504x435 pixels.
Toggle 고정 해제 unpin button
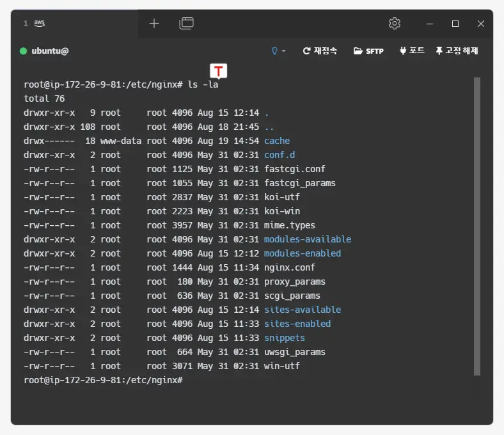pos(457,51)
